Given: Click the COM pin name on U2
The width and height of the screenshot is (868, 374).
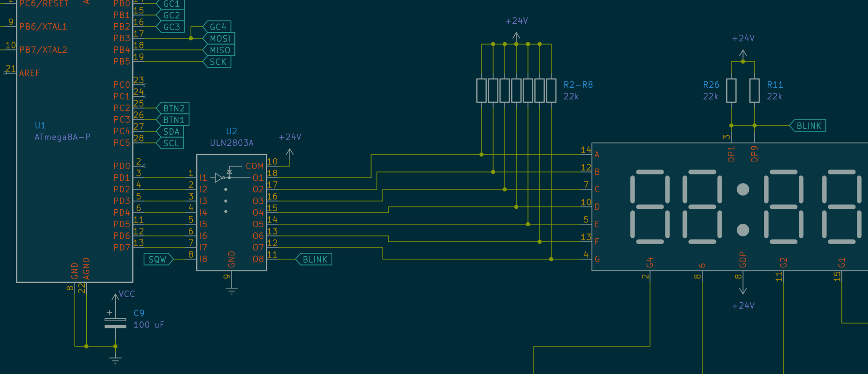Looking at the screenshot, I should pyautogui.click(x=255, y=166).
